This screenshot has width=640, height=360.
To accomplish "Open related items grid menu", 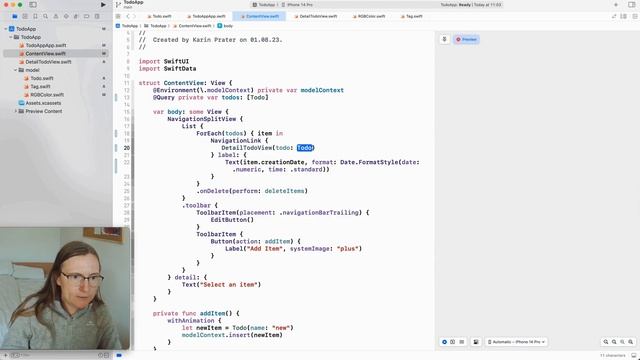I will point(118,16).
